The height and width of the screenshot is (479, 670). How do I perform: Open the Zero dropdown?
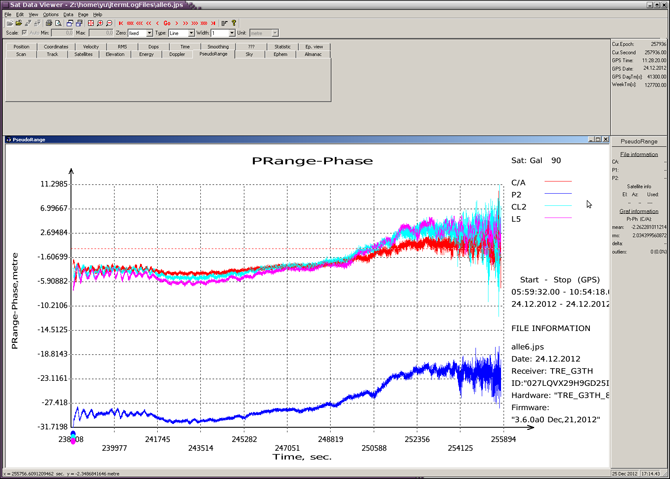149,33
